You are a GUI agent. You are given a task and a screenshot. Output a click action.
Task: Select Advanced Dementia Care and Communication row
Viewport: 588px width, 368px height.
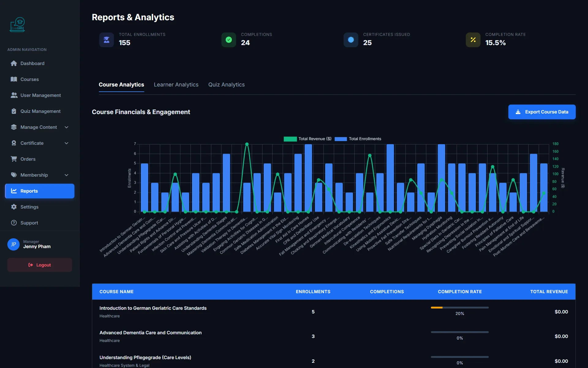pos(334,336)
